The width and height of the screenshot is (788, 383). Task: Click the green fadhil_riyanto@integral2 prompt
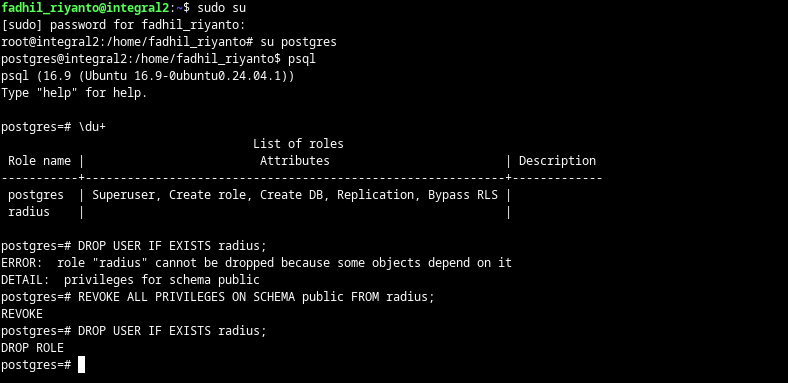[87, 8]
